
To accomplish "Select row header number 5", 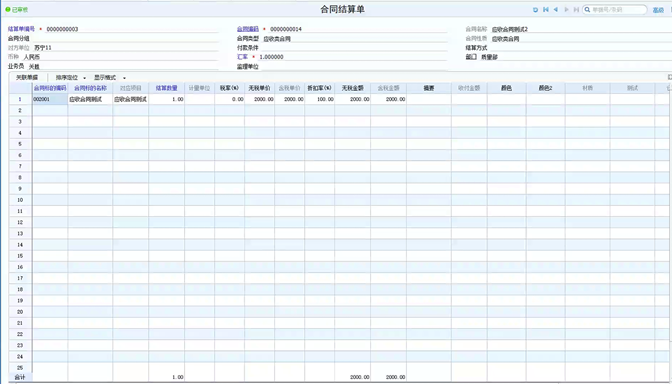I will pyautogui.click(x=20, y=144).
